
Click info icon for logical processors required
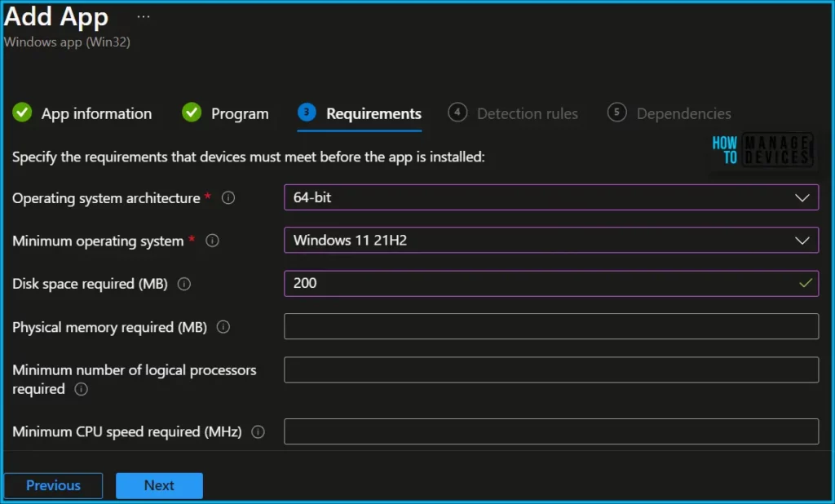(81, 389)
